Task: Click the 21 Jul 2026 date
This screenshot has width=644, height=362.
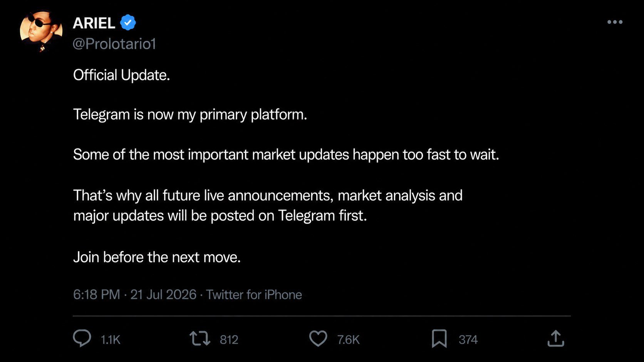Action: tap(163, 295)
